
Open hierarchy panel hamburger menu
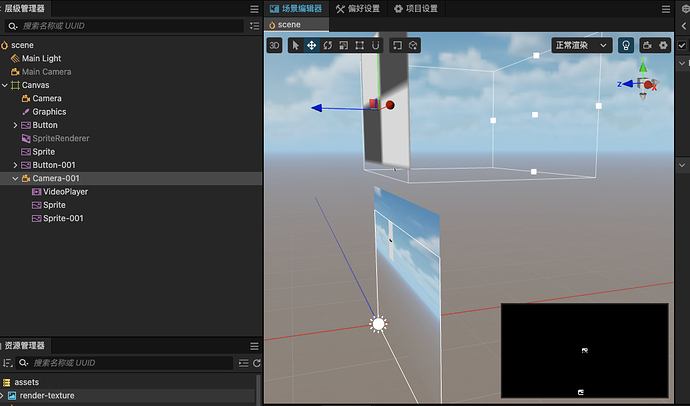(x=254, y=9)
